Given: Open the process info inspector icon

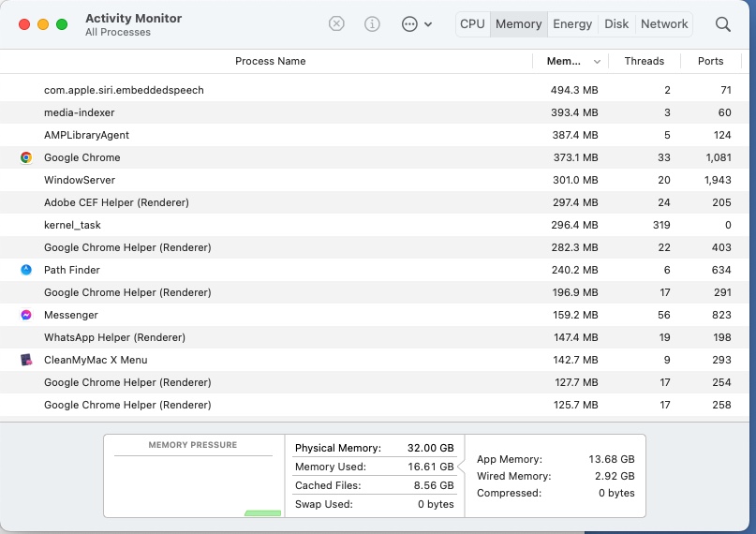Looking at the screenshot, I should [372, 23].
